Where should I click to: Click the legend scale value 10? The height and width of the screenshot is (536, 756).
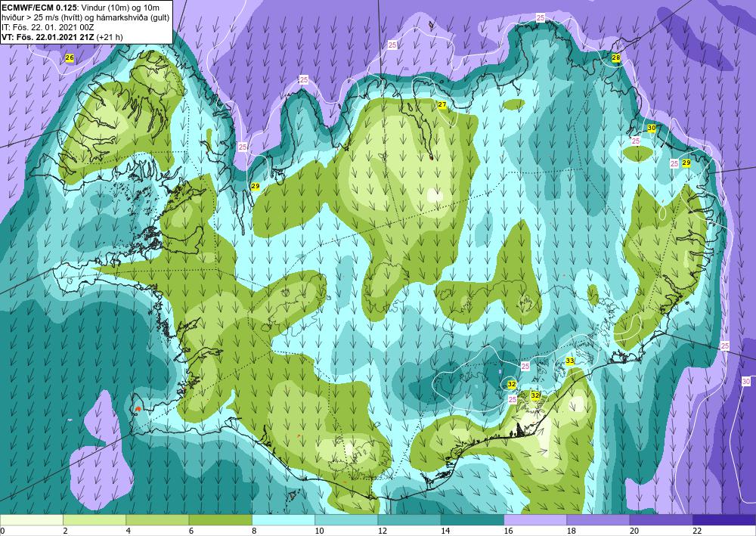point(319,531)
